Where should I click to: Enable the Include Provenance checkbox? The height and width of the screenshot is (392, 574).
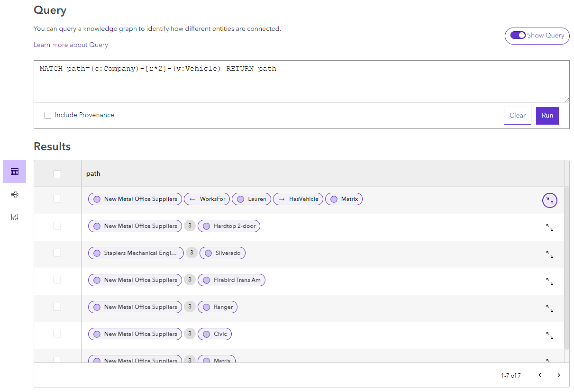coord(48,115)
